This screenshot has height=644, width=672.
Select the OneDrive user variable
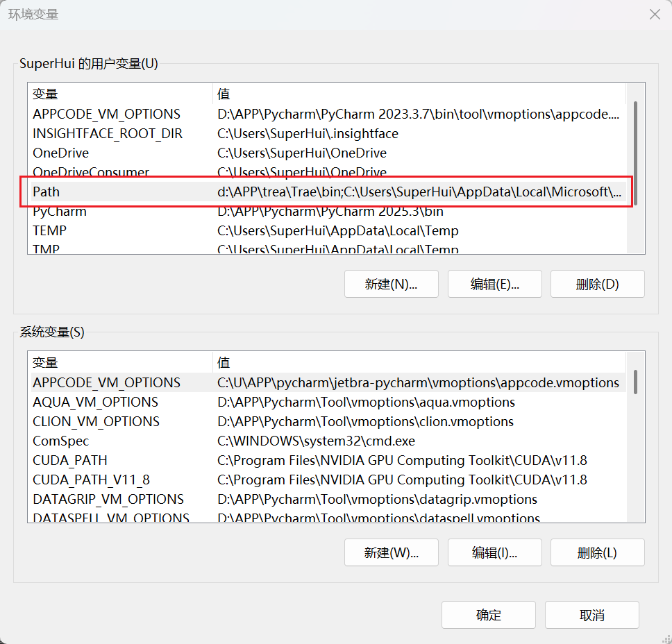[x=329, y=153]
